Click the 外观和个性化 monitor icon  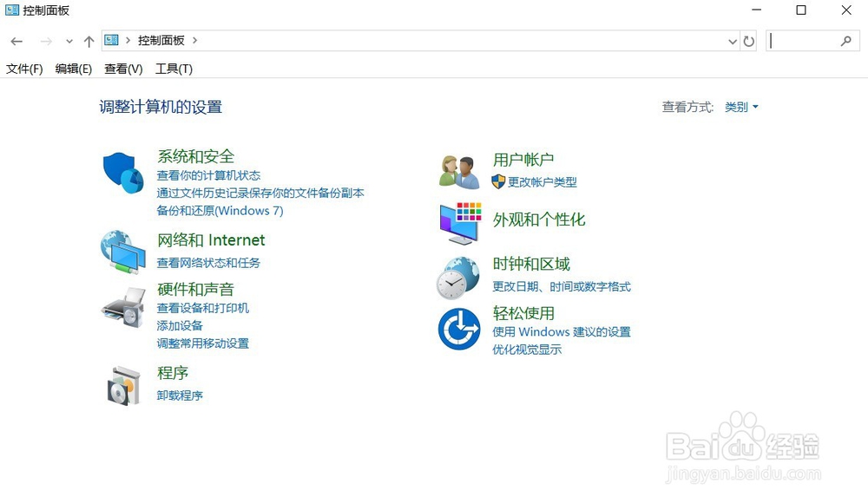point(458,224)
